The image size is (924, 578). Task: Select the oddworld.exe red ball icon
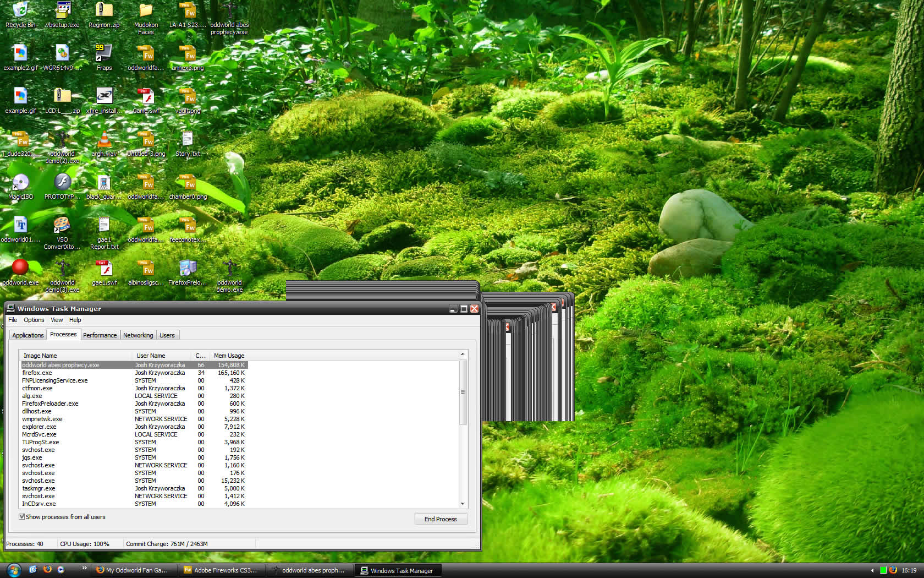[20, 268]
